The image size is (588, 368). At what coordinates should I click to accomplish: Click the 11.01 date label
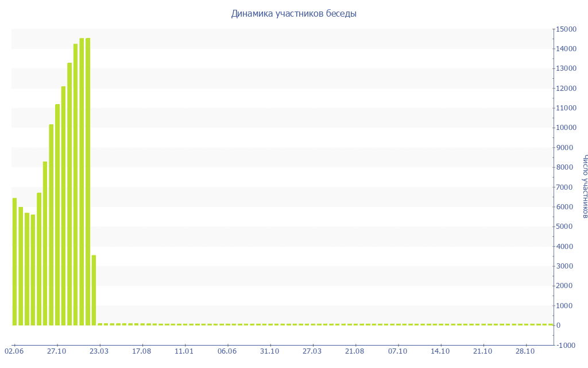184,351
